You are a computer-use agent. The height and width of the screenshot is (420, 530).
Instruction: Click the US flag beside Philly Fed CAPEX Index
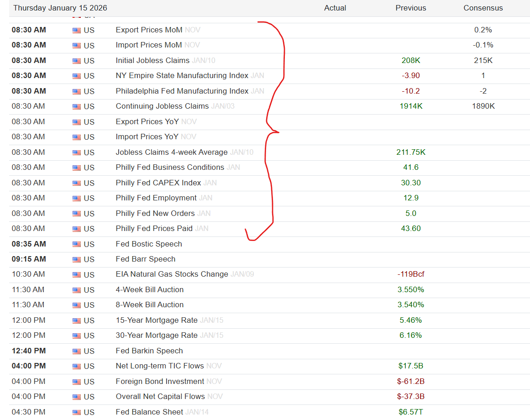76,183
